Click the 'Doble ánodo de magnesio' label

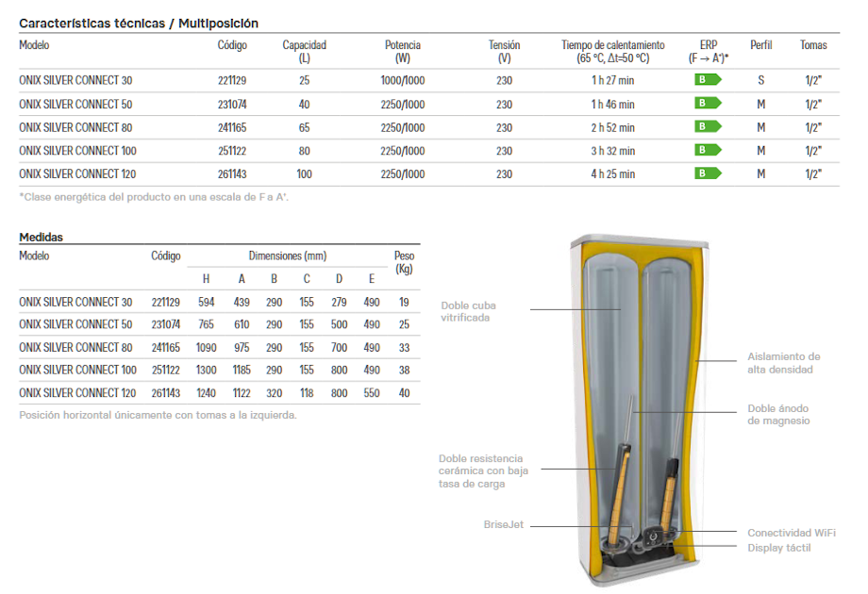tap(778, 415)
